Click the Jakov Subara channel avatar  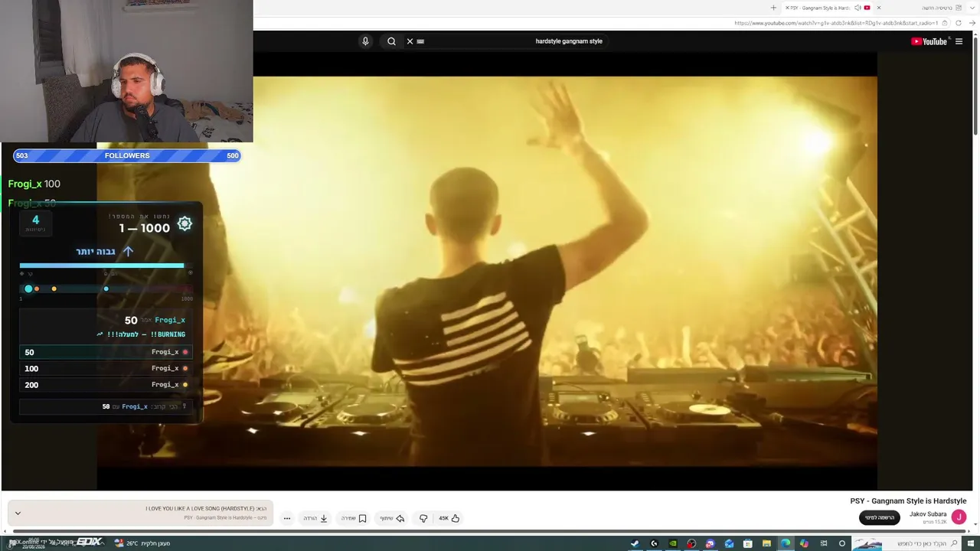click(959, 517)
